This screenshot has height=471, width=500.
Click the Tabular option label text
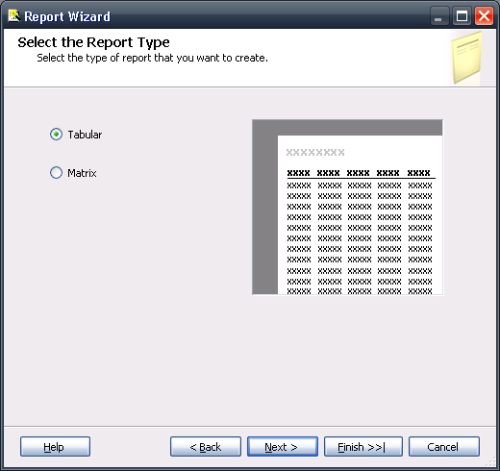pos(85,135)
